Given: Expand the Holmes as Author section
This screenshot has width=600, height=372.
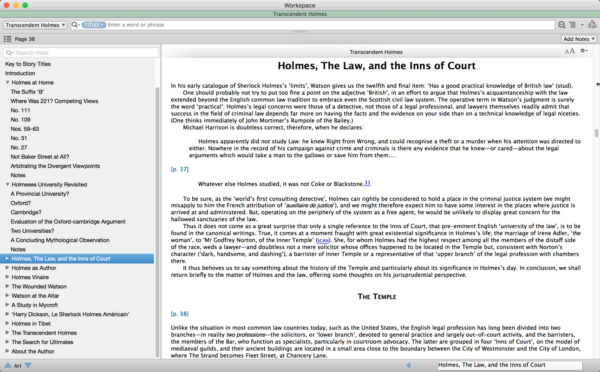Looking at the screenshot, I should [7, 268].
